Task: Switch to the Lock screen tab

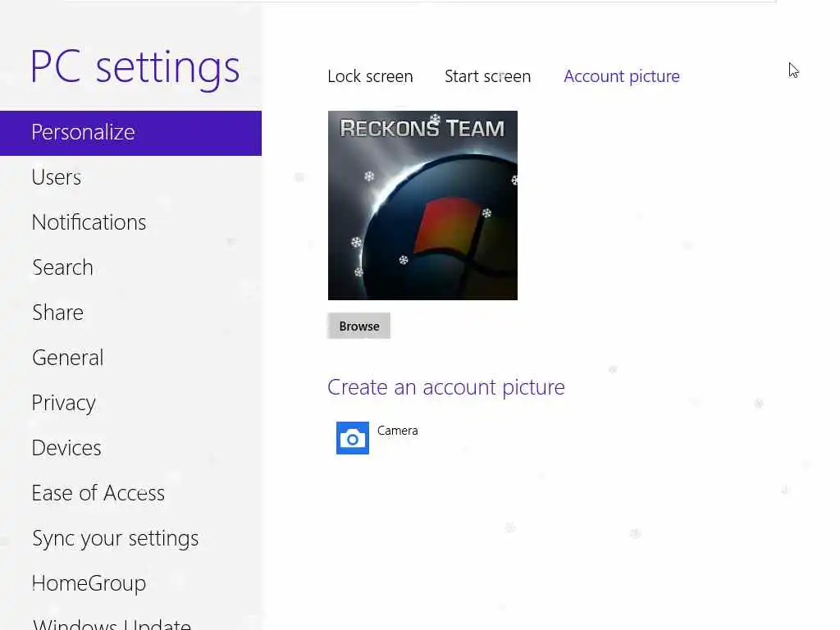Action: (370, 76)
